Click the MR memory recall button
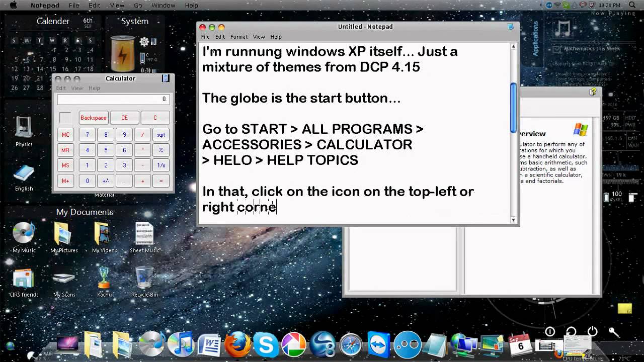 (66, 150)
